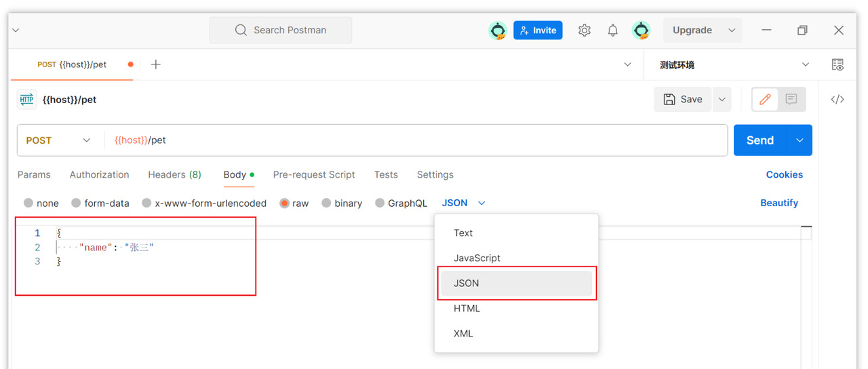Expand the top-left collapse chevron
The height and width of the screenshot is (369, 868).
16,31
